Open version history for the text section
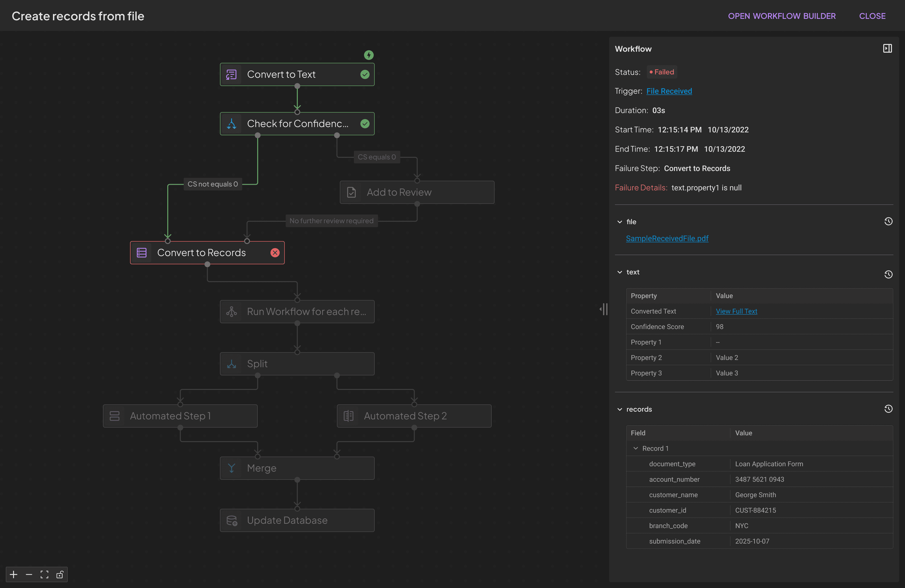This screenshot has height=588, width=905. 889,274
